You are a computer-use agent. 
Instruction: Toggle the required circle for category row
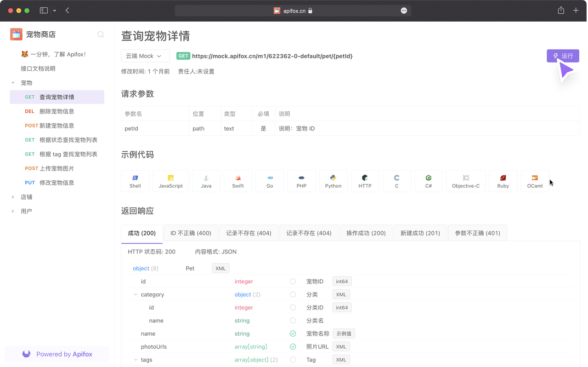[293, 294]
